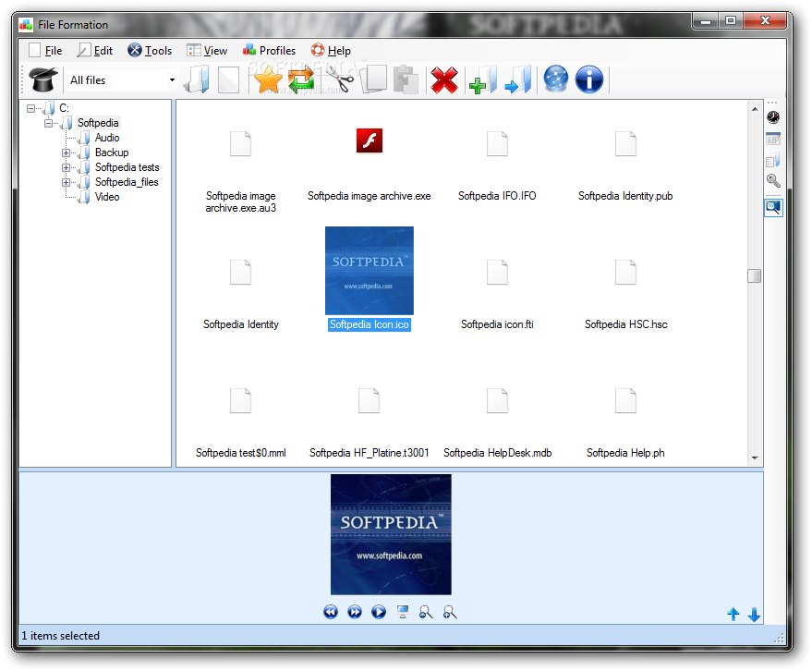Expand the Softpedia tests folder node
Image resolution: width=812 pixels, height=671 pixels.
[x=66, y=168]
